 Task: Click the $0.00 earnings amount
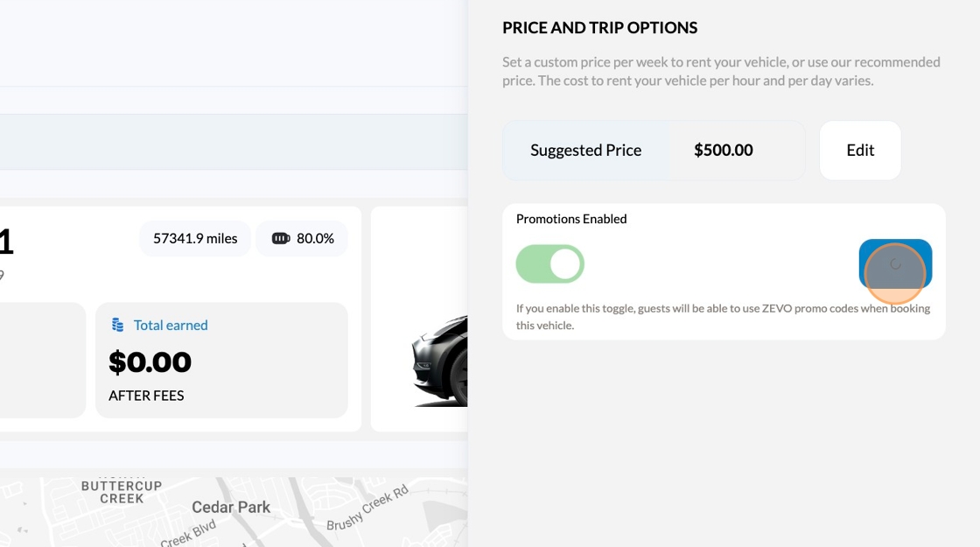click(150, 361)
